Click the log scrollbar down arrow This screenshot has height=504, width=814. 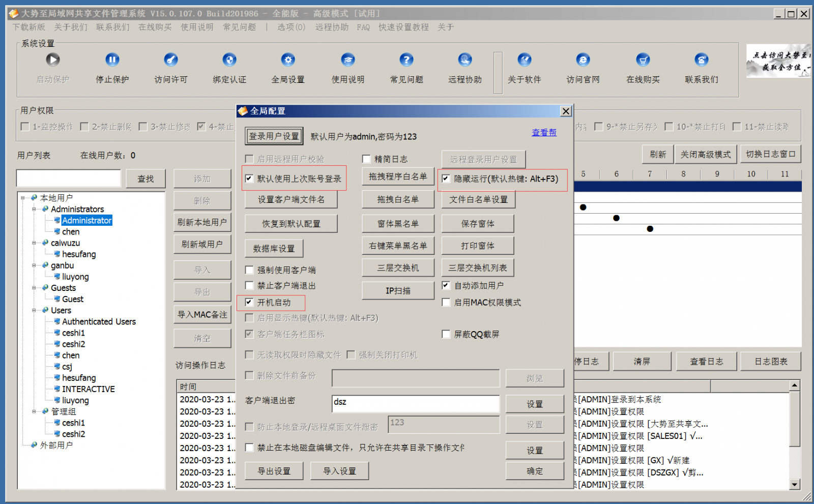[x=795, y=485]
